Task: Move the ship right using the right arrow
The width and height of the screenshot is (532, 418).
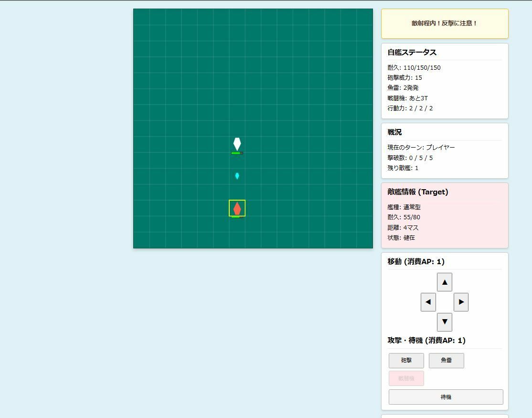Action: [460, 302]
